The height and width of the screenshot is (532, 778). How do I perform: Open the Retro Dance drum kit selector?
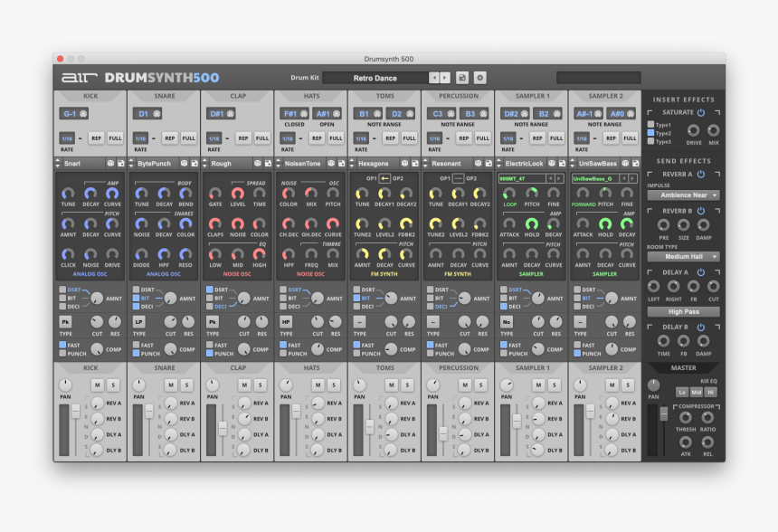pos(375,78)
